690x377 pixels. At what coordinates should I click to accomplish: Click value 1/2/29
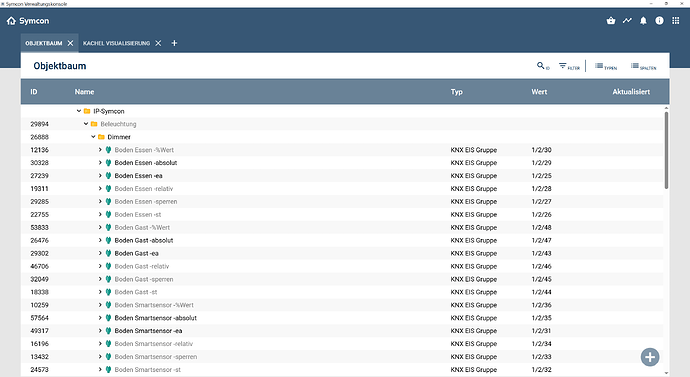[x=541, y=163]
